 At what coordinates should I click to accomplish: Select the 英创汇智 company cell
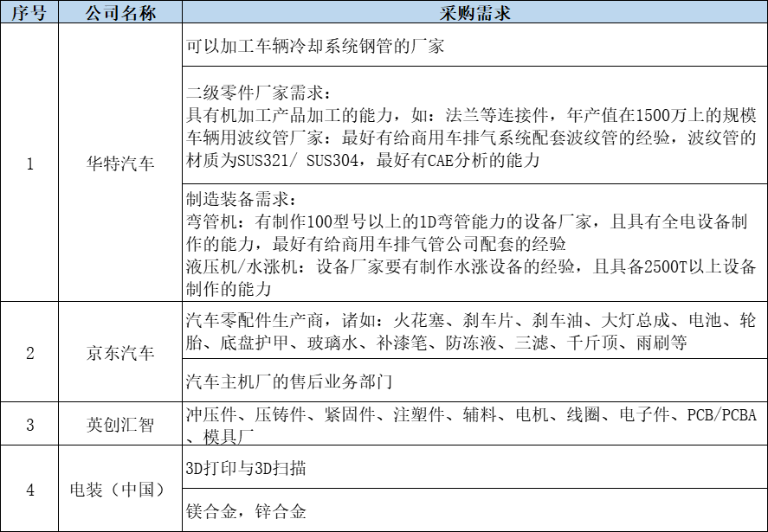point(120,423)
